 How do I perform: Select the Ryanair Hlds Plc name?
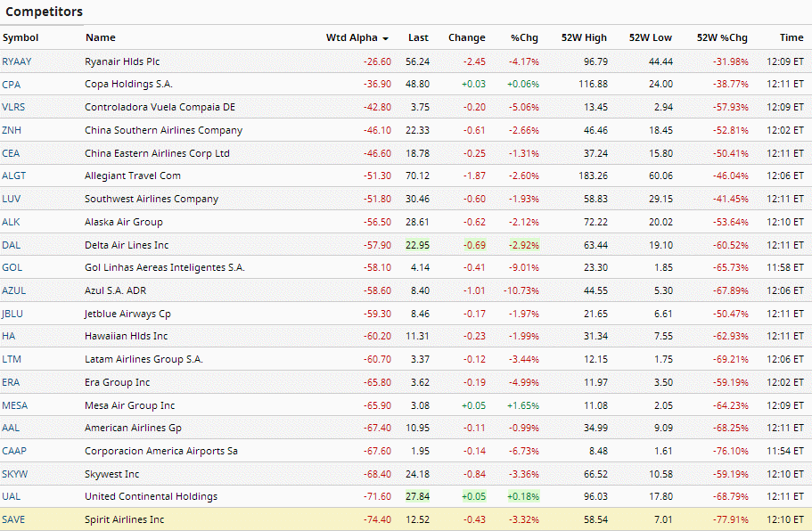tap(122, 61)
